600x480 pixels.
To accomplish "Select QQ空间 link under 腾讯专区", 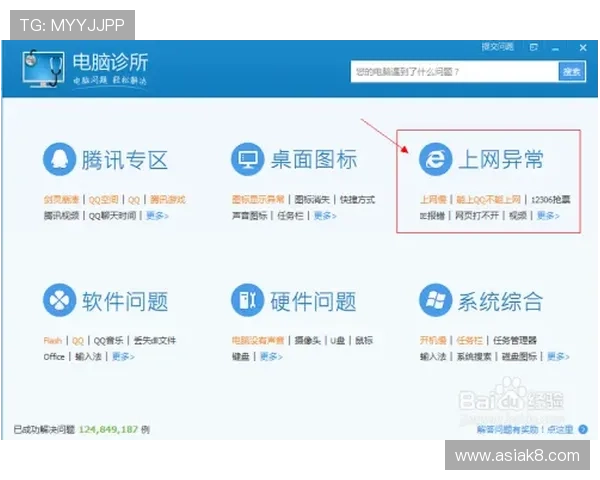I will click(103, 200).
